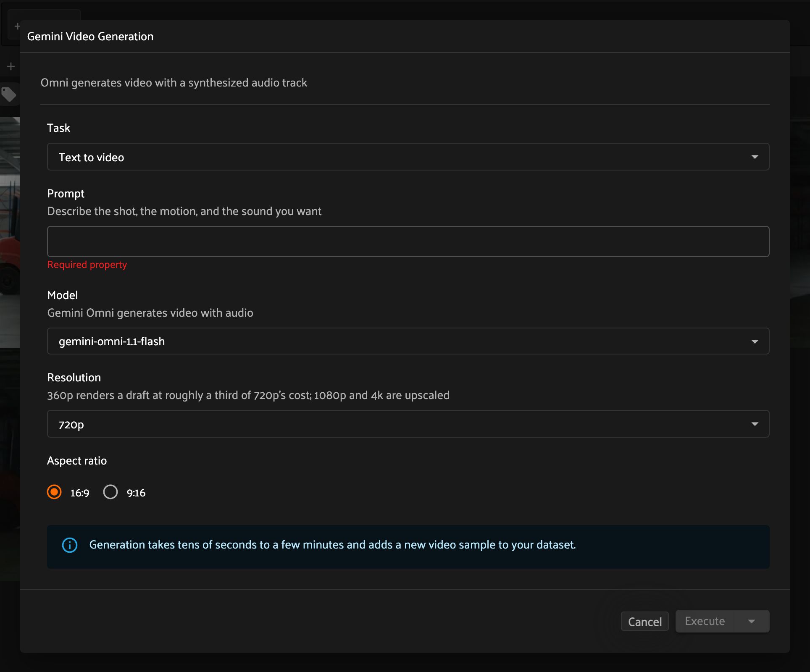
Task: Click the plus icon in the top tab bar
Action: coord(17,26)
